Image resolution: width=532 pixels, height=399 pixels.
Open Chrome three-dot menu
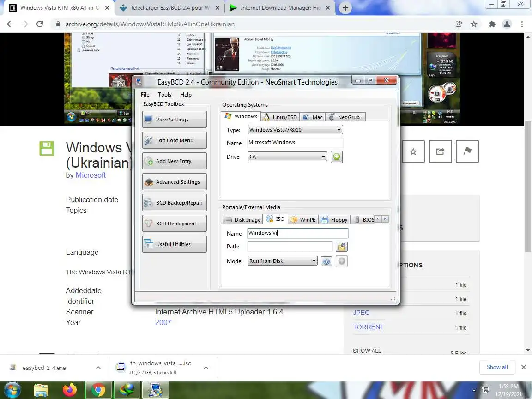(x=522, y=24)
